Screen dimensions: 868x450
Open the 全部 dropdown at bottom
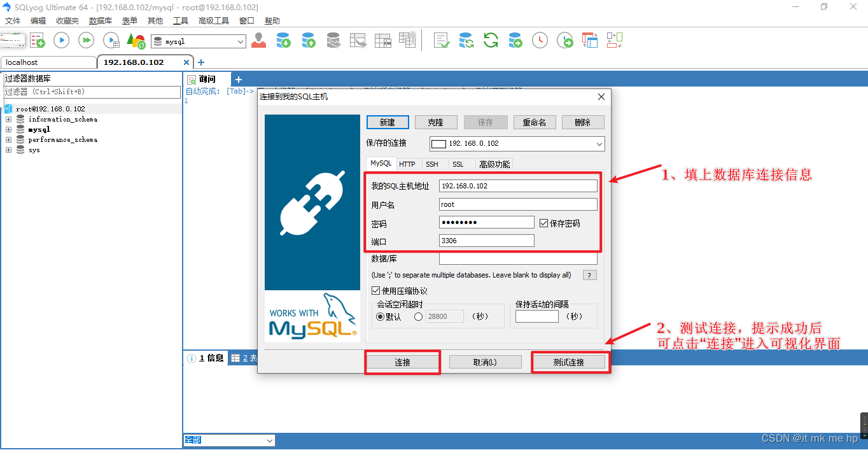[x=270, y=440]
